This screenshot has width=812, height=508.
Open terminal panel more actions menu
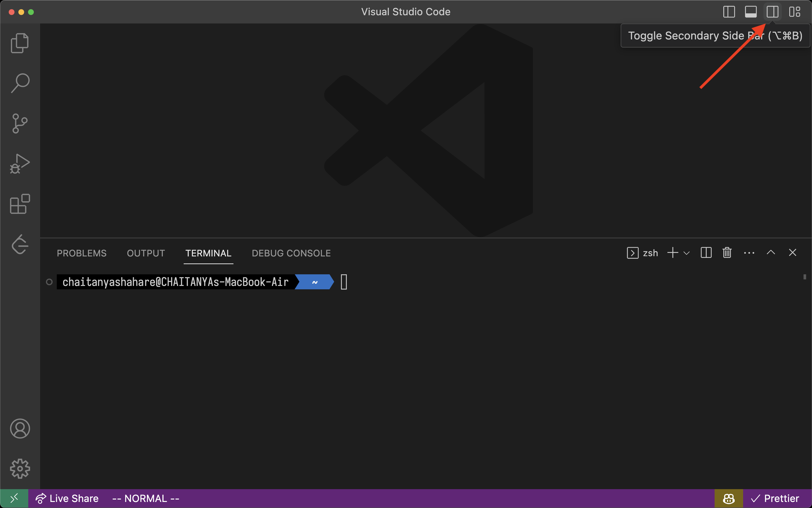(x=749, y=253)
